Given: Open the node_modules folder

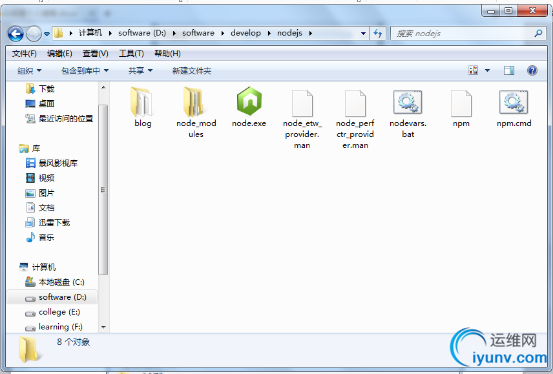Looking at the screenshot, I should (x=196, y=113).
